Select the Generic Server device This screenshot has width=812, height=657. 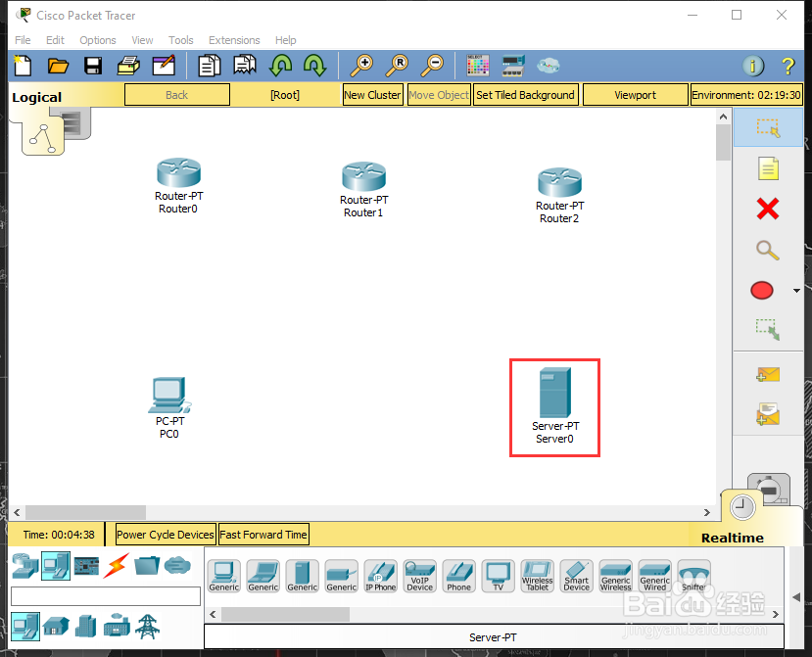(x=302, y=576)
